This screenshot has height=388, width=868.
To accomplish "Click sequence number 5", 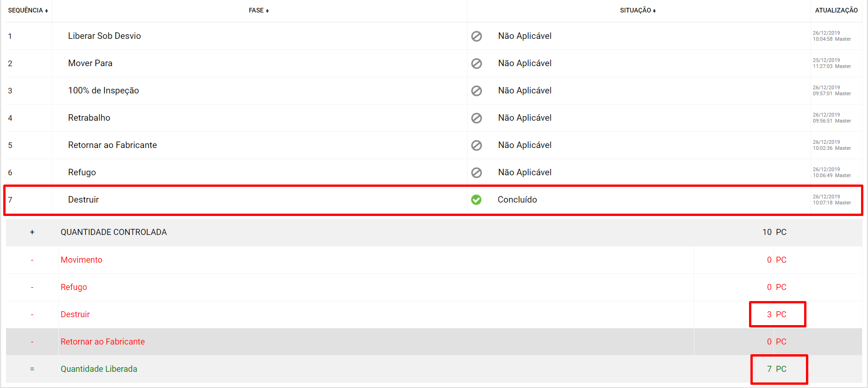I will (x=10, y=145).
